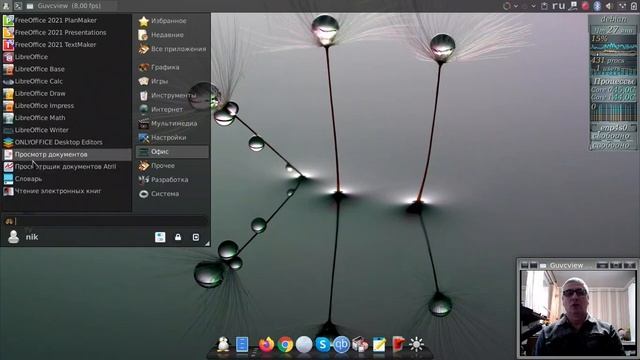Launch Google Chrome from the dock
This screenshot has width=640, height=360.
click(285, 344)
